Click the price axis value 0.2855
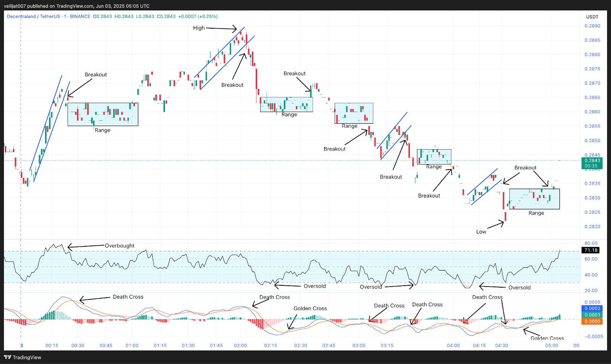This screenshot has height=364, width=611. click(592, 126)
